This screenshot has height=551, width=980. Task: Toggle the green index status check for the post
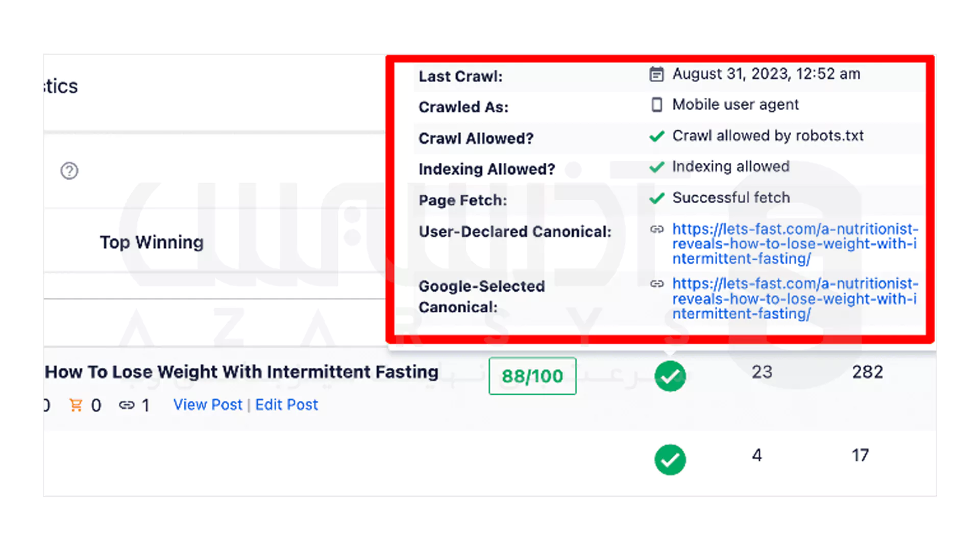(x=670, y=376)
